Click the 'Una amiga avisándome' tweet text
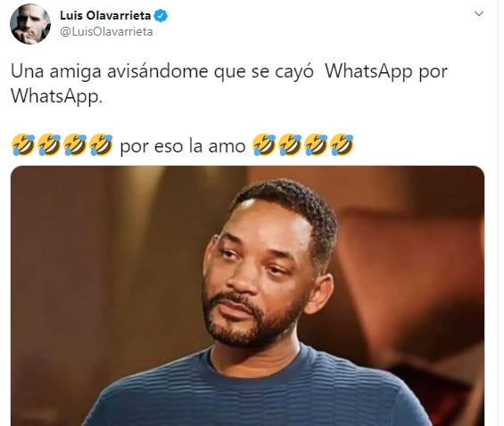Screen dimensions: 504x426 click(x=110, y=71)
